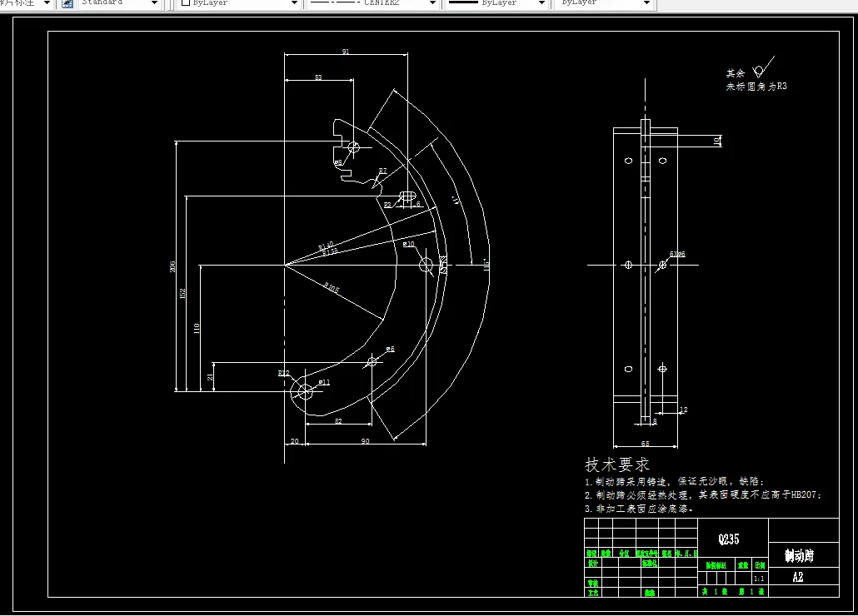The height and width of the screenshot is (616, 858).
Task: Select technical requirement line 1 about 铸造
Action: [x=674, y=481]
